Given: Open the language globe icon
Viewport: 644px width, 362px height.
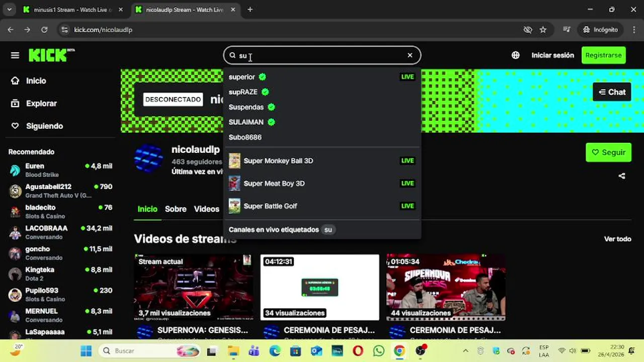Looking at the screenshot, I should point(516,55).
